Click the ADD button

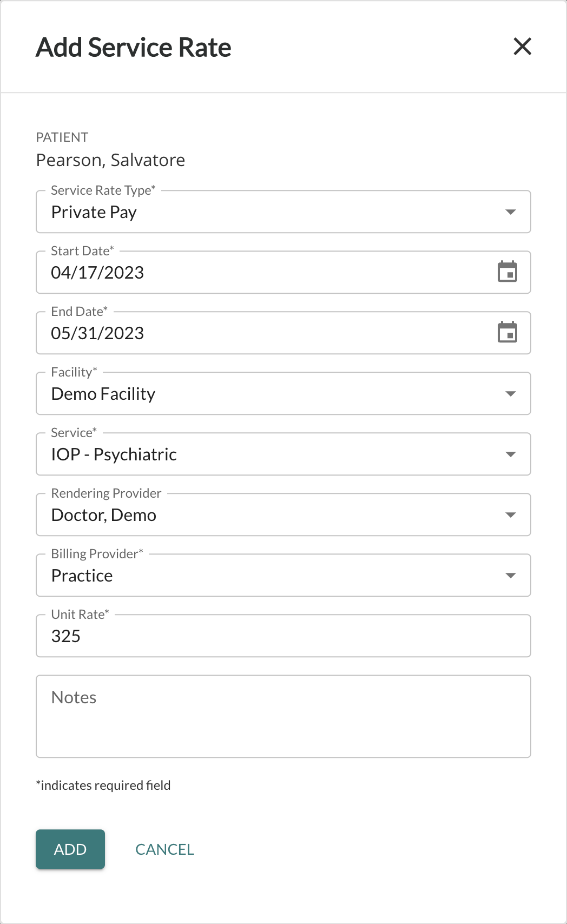coord(70,849)
